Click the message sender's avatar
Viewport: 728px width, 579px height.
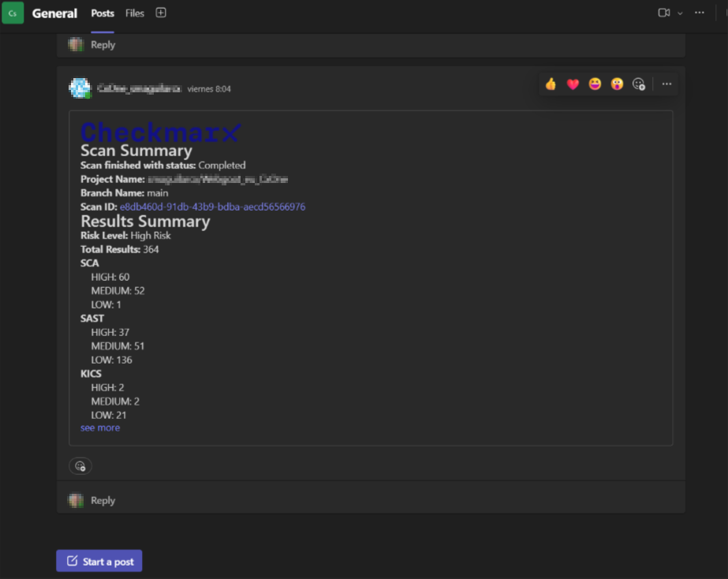80,88
